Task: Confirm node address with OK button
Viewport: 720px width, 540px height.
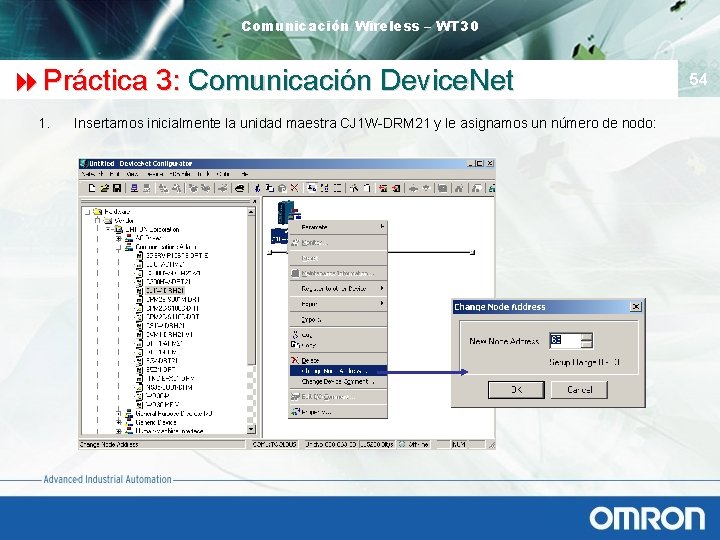Action: (x=516, y=390)
